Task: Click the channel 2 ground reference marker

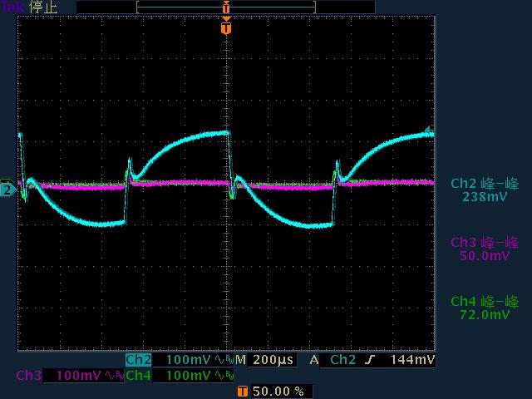Action: [x=7, y=190]
